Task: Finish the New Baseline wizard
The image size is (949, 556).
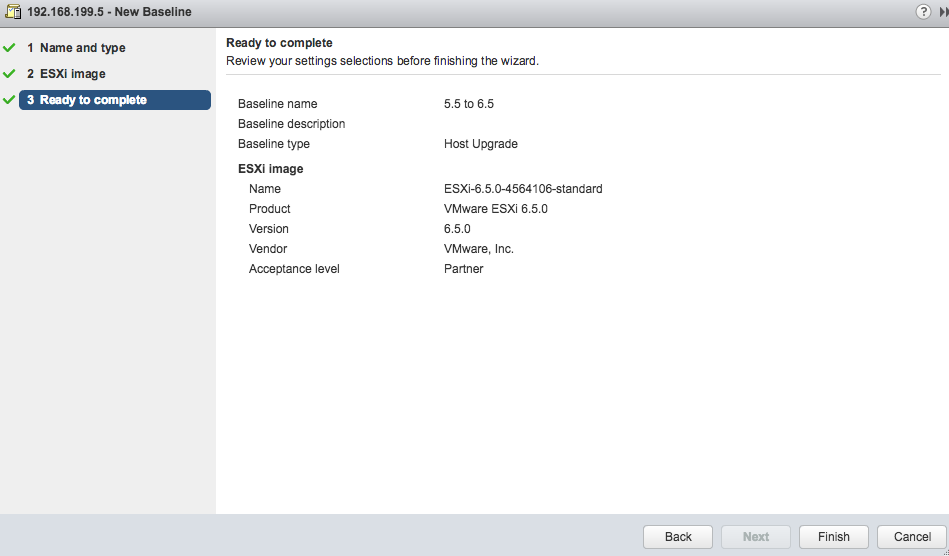Action: coord(833,537)
